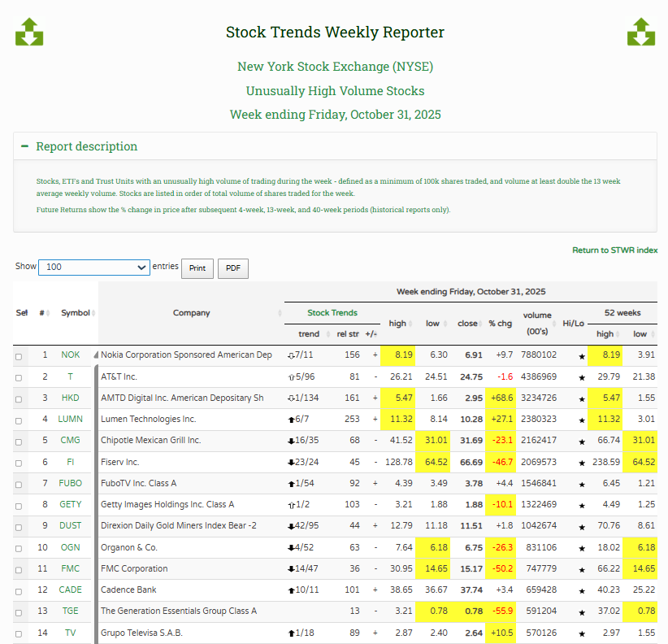Click the NOK stock symbol link
Viewport: 668px width, 644px height.
coord(70,355)
